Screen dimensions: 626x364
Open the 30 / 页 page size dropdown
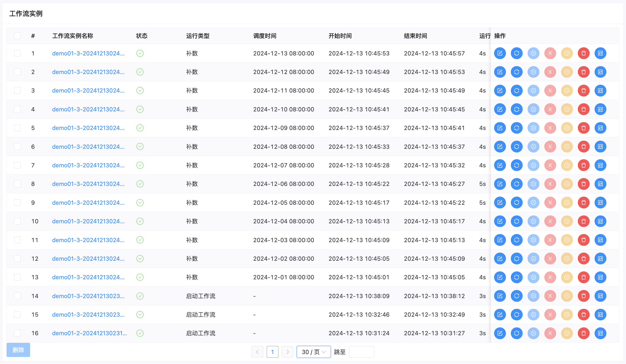coord(313,352)
